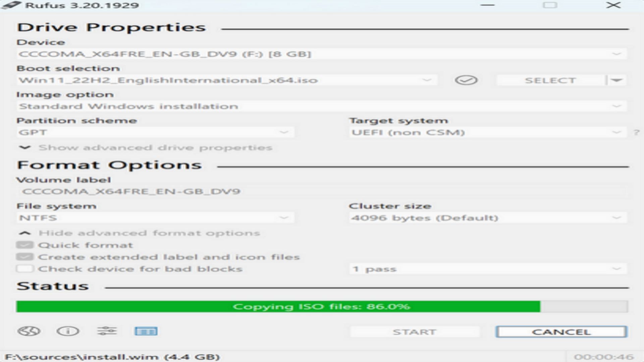Click the globe/language icon bottom left
Viewport: 644px width, 362px height.
[x=29, y=331]
